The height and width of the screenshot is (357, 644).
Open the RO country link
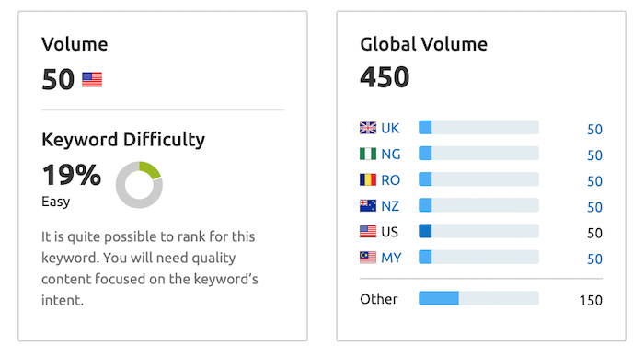(x=391, y=180)
